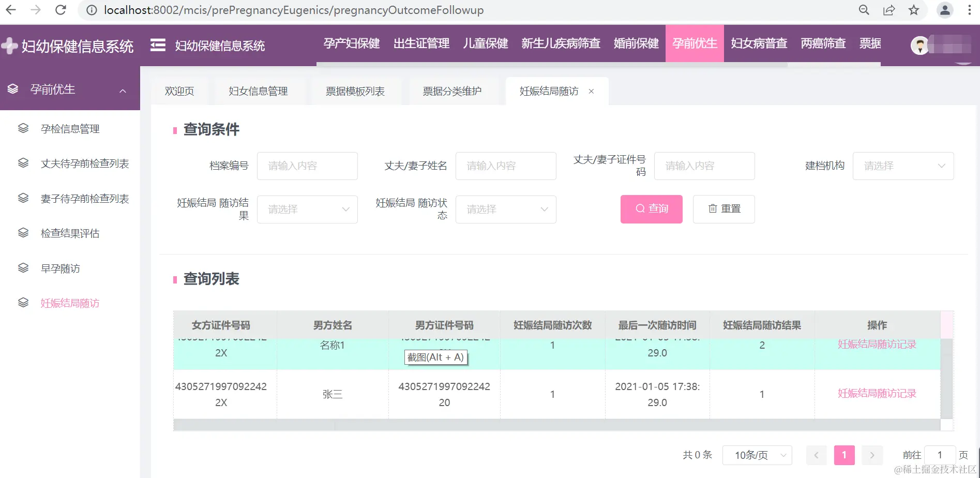Screen dimensions: 980x478
Task: Open 儿童保健 top menu
Action: point(486,43)
